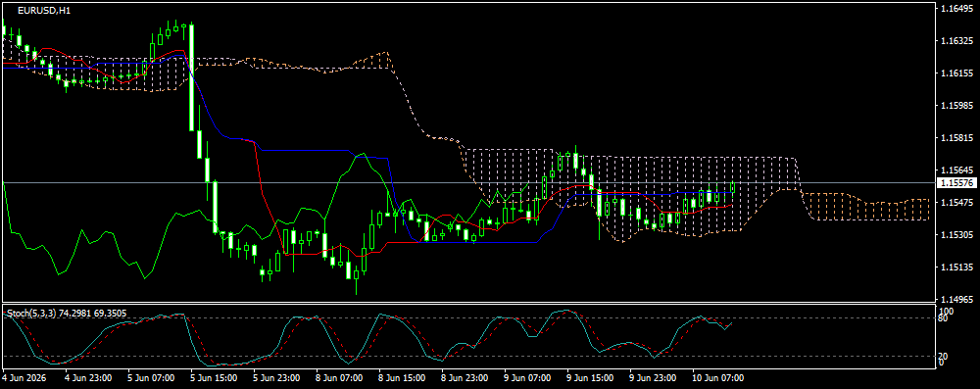980x389 pixels.
Task: Click the 8 Jun 07:00 time label
Action: coord(339,378)
